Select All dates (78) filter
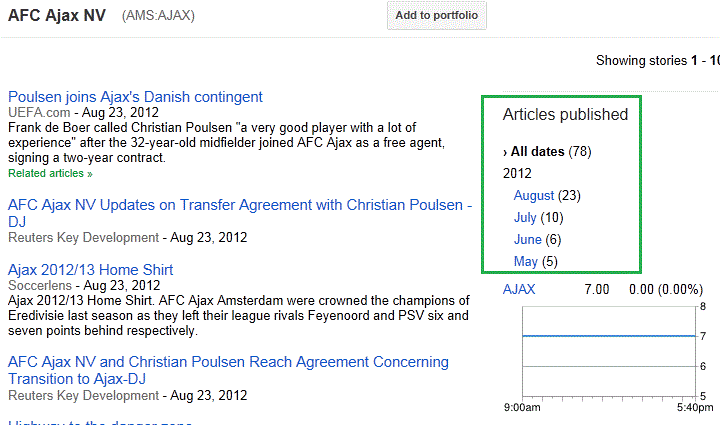720x425 pixels. click(539, 152)
